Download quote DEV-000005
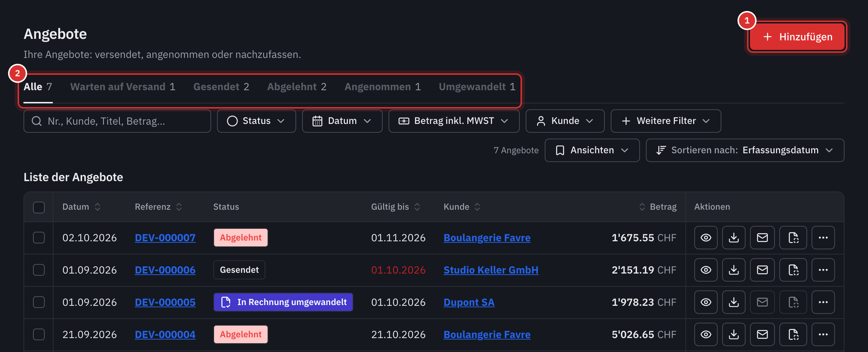Image resolution: width=868 pixels, height=352 pixels. (x=733, y=302)
